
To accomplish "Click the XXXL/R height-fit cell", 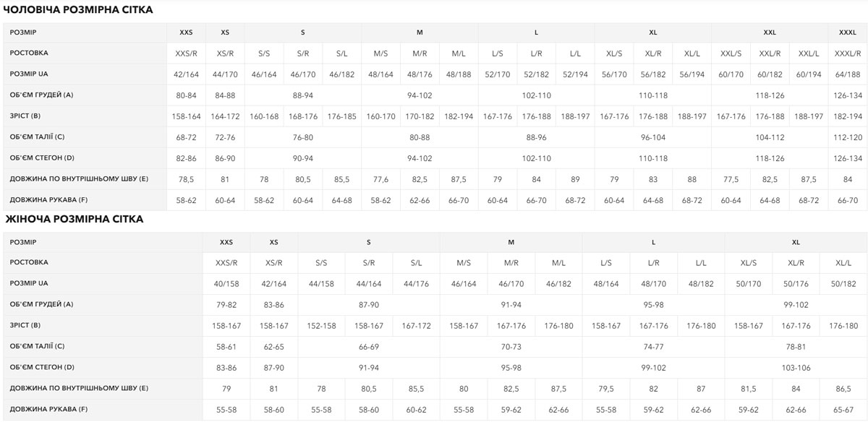I will click(x=847, y=53).
